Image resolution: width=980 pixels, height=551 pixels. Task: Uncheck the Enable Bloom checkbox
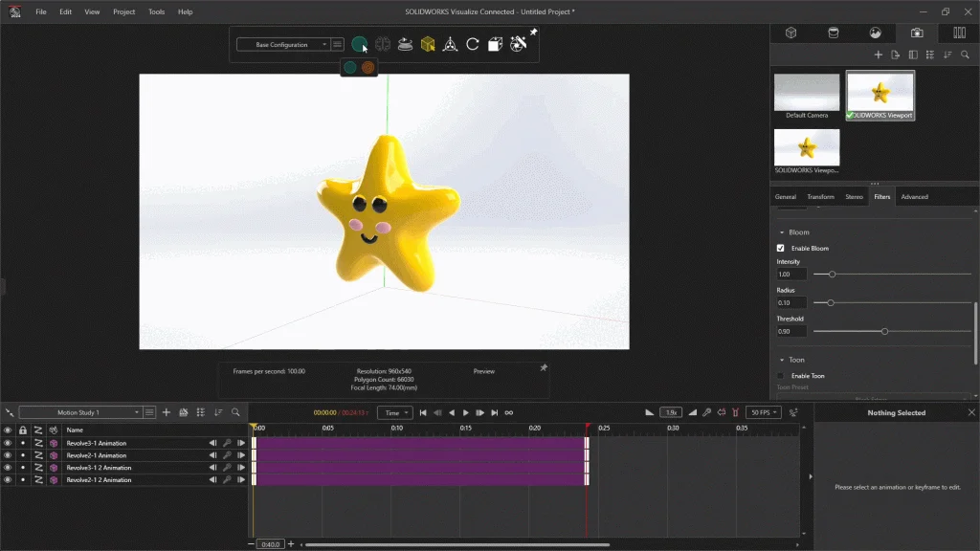click(x=781, y=248)
